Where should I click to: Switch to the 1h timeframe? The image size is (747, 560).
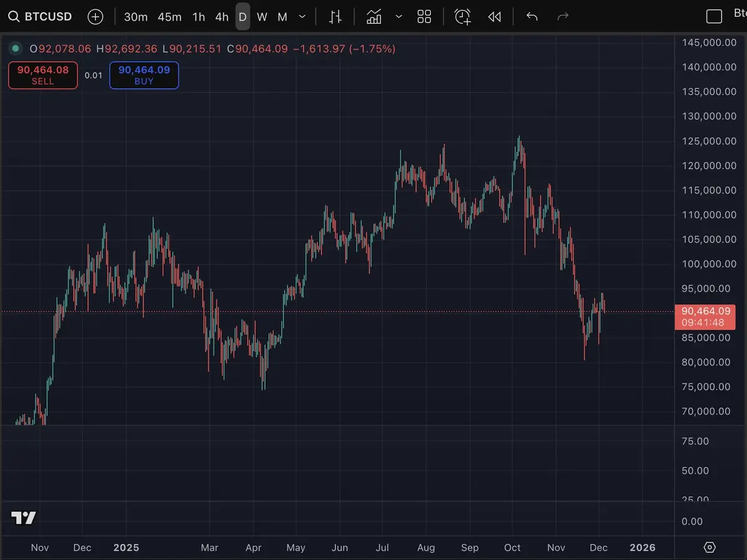click(x=199, y=17)
